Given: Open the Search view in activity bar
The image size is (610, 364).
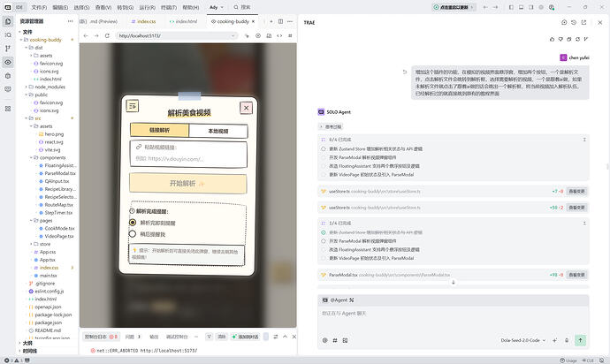Looking at the screenshot, I should tap(8, 35).
